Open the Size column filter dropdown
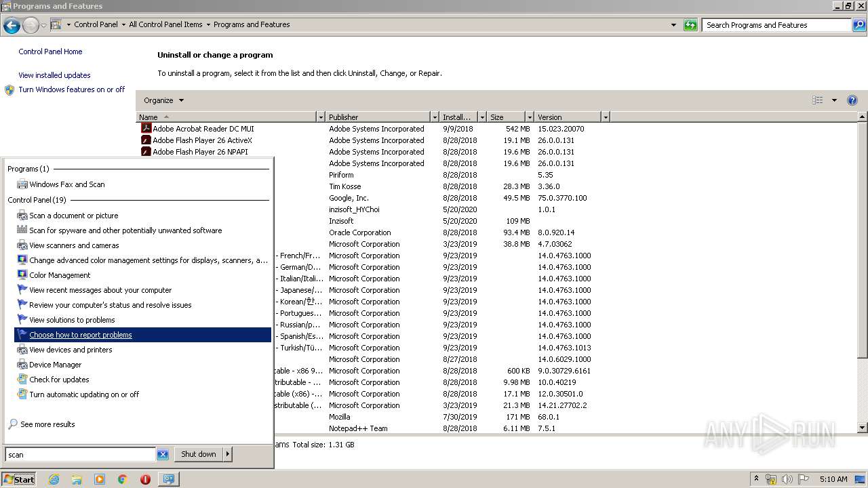This screenshot has width=868, height=488. (529, 117)
